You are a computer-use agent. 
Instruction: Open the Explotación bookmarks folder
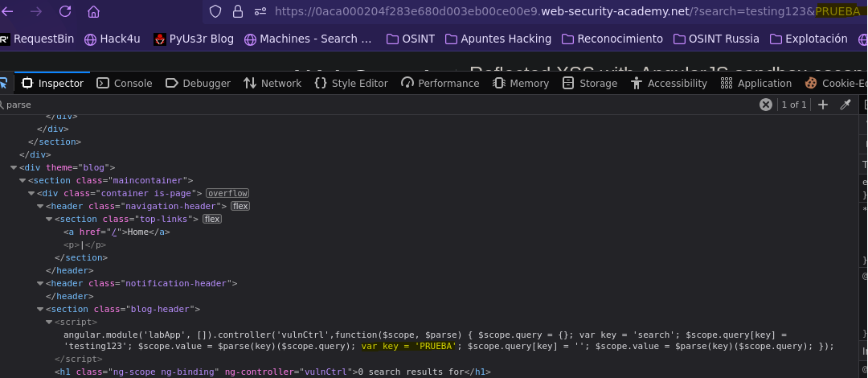click(x=809, y=39)
